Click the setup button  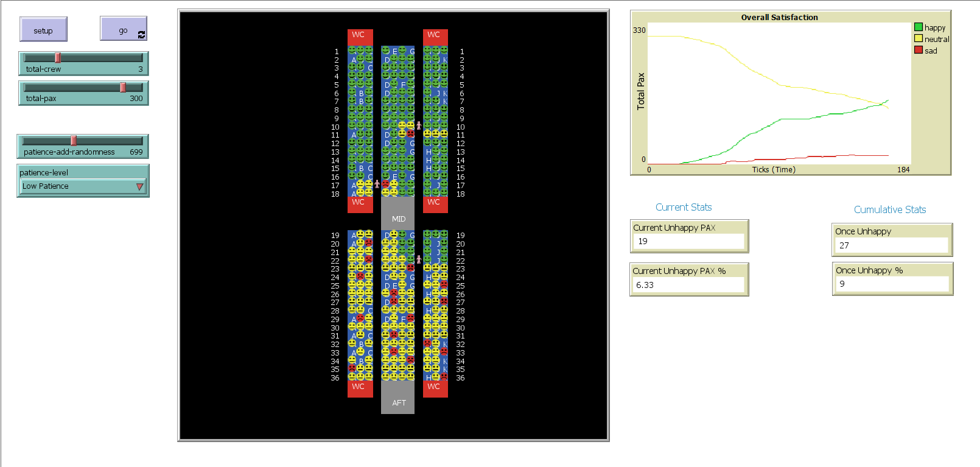coord(43,30)
